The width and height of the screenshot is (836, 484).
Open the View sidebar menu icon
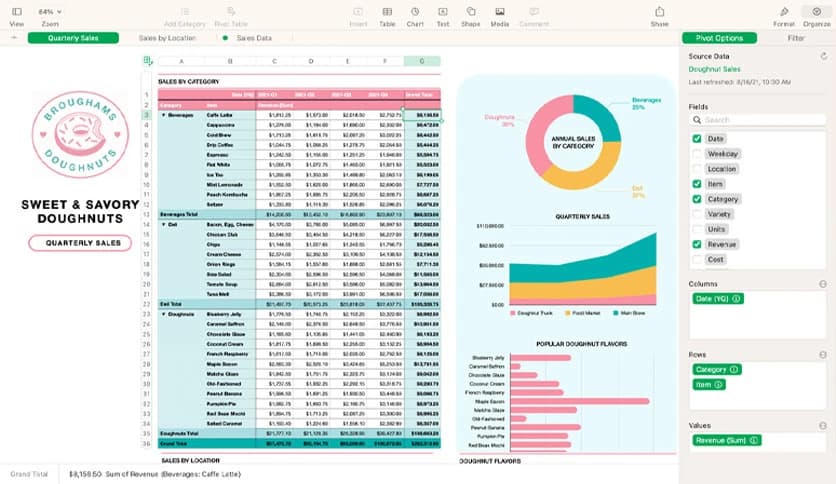[16, 11]
